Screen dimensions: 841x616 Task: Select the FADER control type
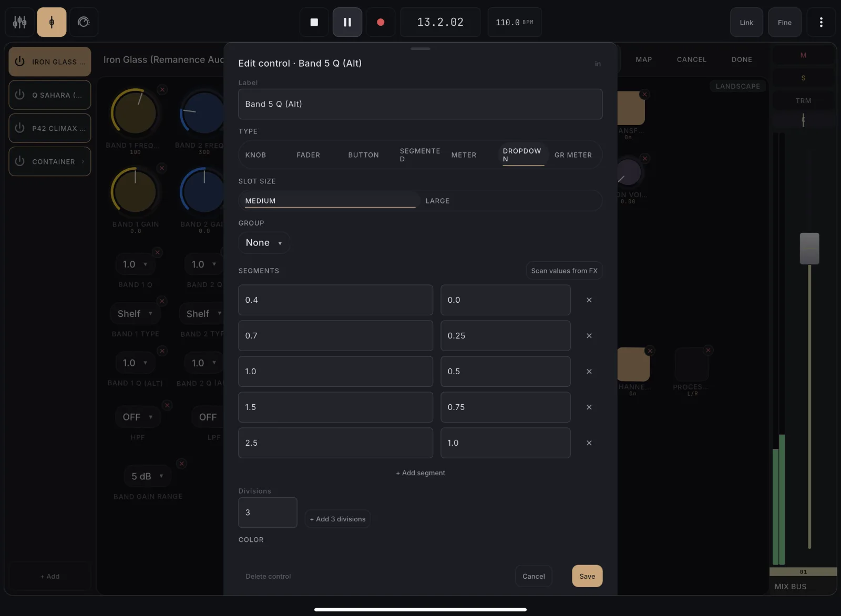(309, 155)
